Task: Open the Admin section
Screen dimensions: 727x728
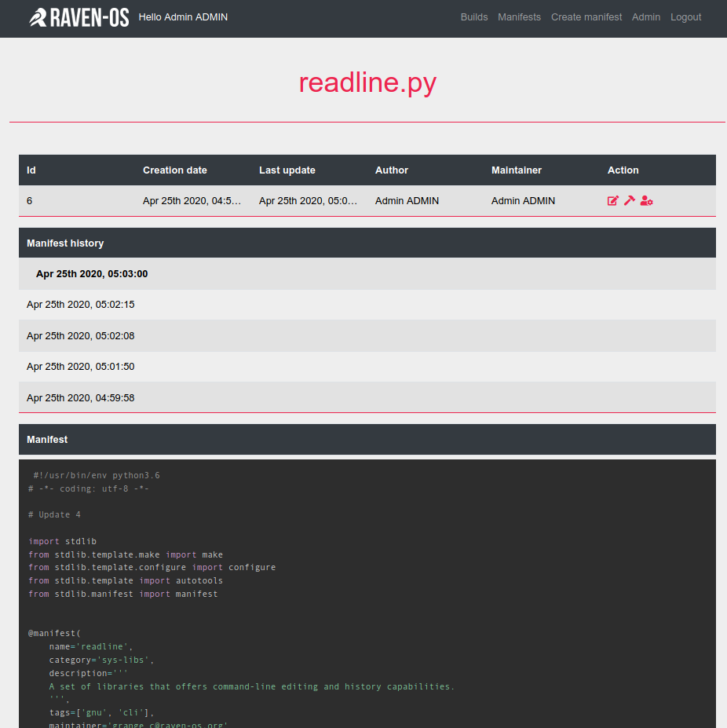Action: 646,17
